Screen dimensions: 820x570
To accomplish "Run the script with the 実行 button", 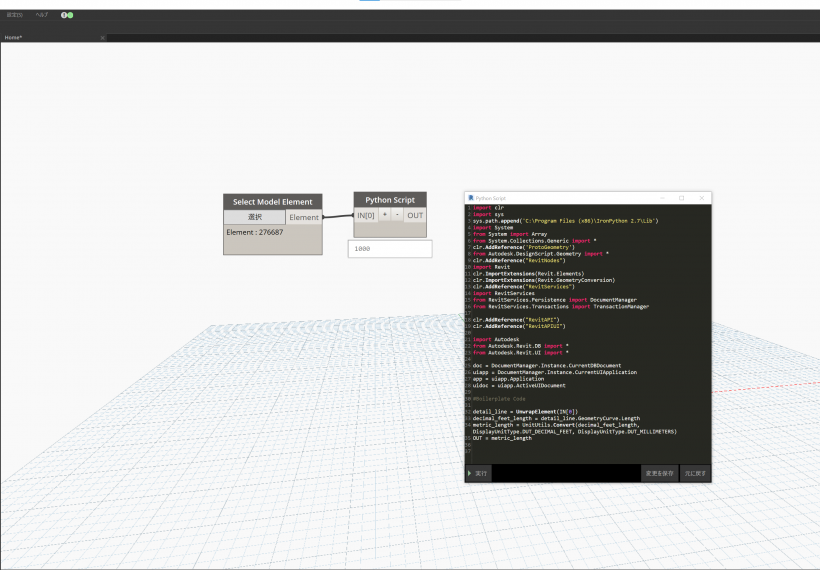I will point(480,473).
